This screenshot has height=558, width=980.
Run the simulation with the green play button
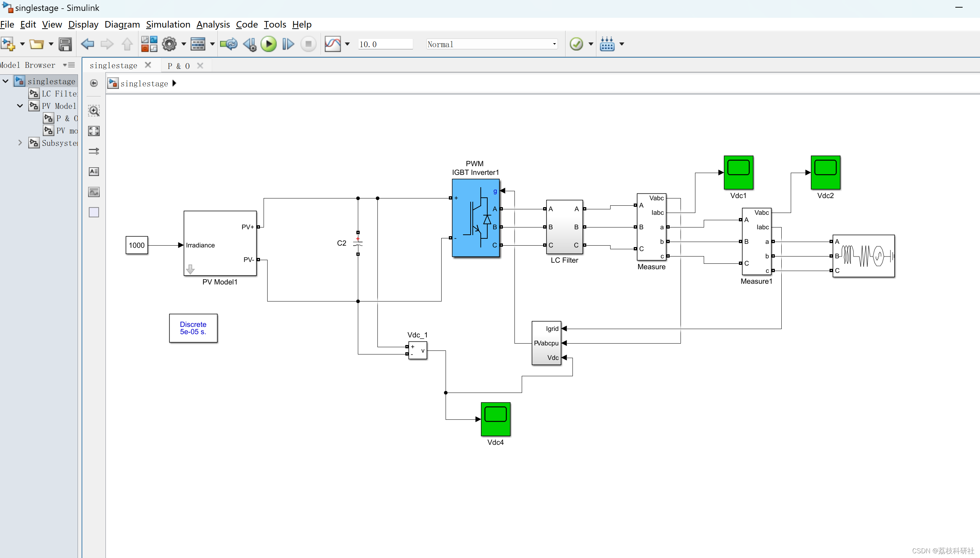(x=268, y=44)
